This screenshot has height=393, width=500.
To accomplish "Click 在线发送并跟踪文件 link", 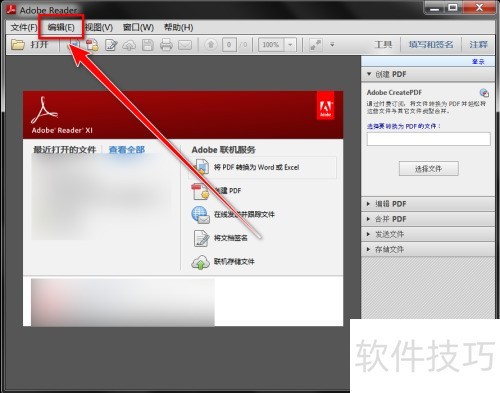I will 244,214.
